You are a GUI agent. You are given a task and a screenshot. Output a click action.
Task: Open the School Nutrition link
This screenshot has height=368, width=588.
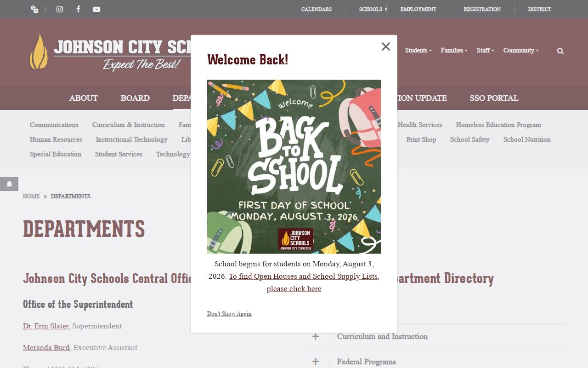click(x=527, y=139)
